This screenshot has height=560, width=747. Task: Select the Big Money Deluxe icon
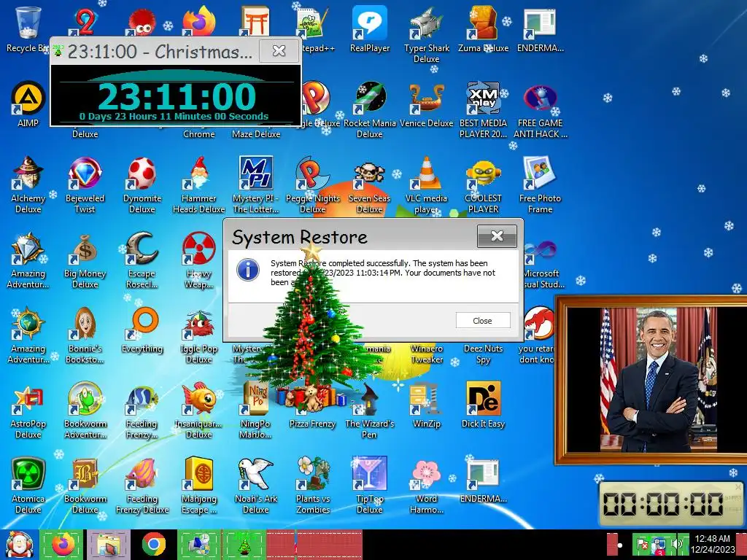pos(85,260)
